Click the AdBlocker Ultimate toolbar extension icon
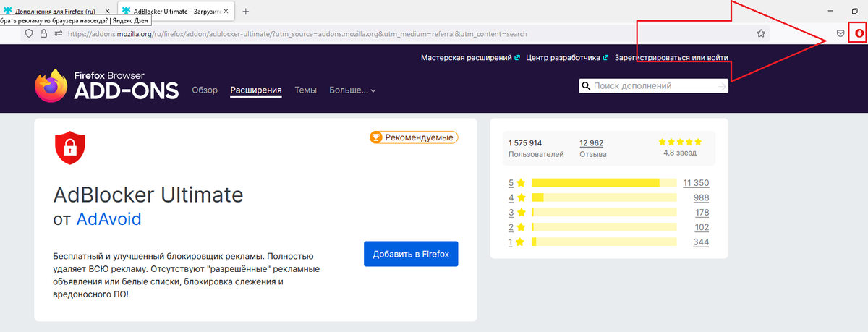The image size is (868, 332). click(859, 33)
